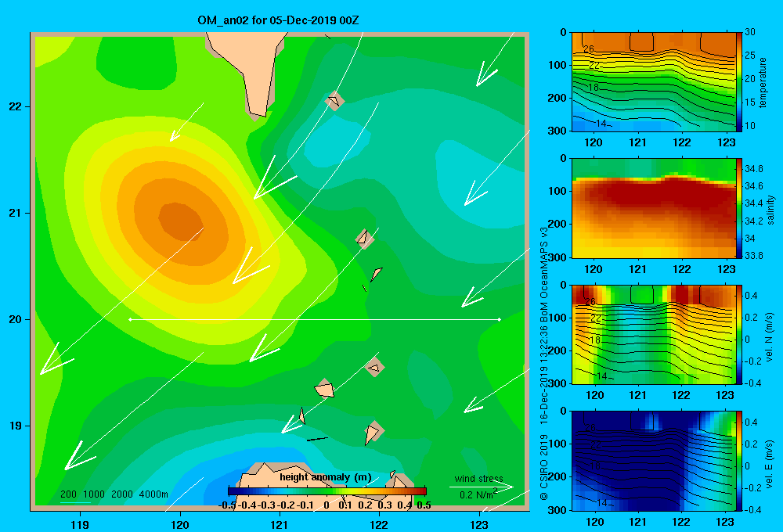Click the dark orange eddy core on map
The image size is (783, 532).
point(180,221)
